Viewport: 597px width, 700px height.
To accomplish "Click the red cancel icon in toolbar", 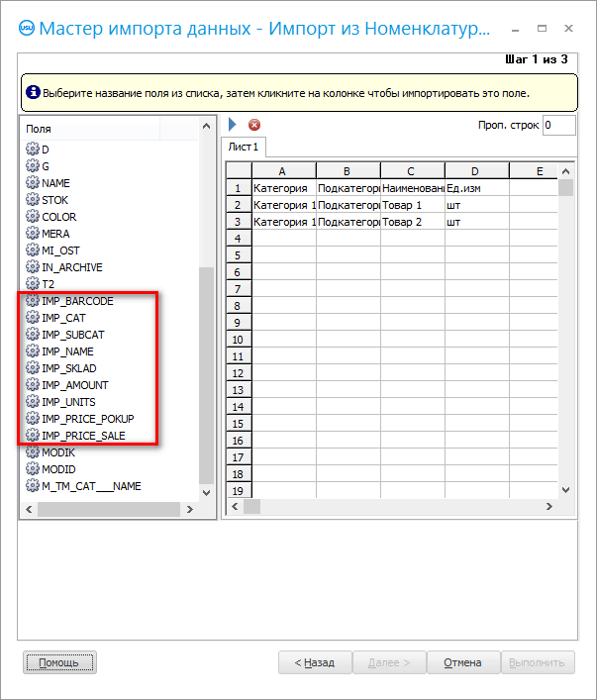I will [x=254, y=125].
